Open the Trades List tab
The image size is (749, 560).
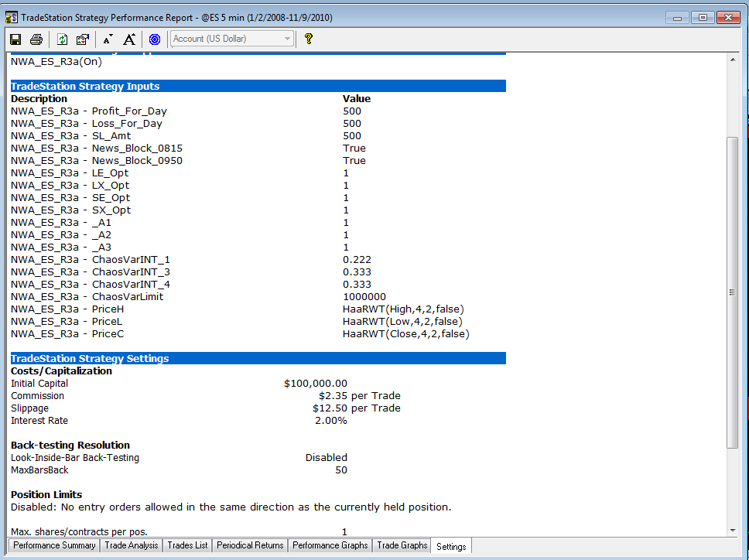(187, 545)
